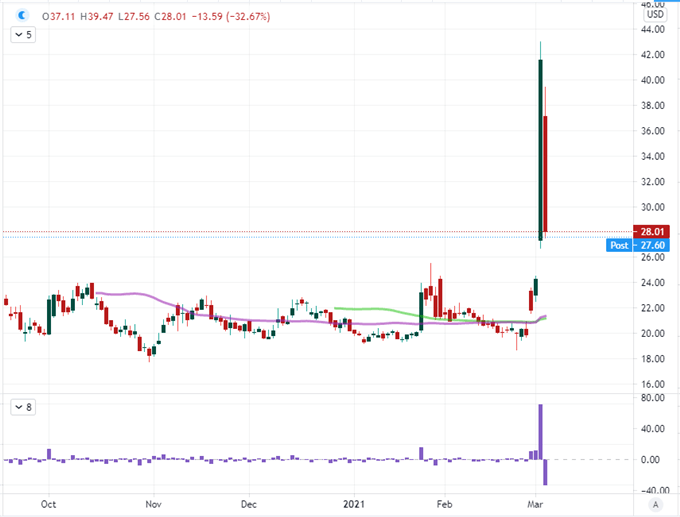This screenshot has width=680, height=517.
Task: Click the 2021 label on the time axis
Action: [x=354, y=504]
